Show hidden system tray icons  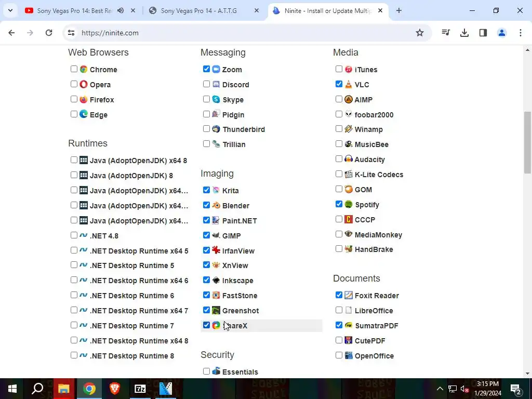(x=440, y=389)
